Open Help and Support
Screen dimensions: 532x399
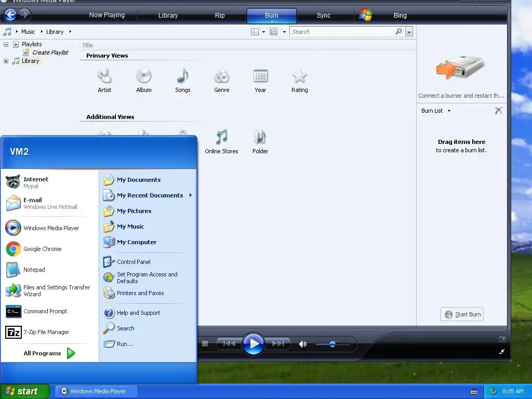coord(148,312)
